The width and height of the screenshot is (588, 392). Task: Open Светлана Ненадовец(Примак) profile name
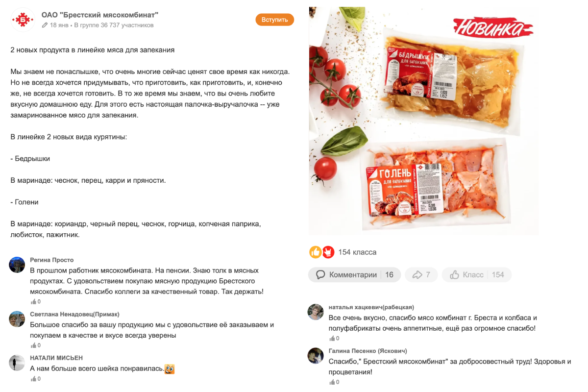74,314
